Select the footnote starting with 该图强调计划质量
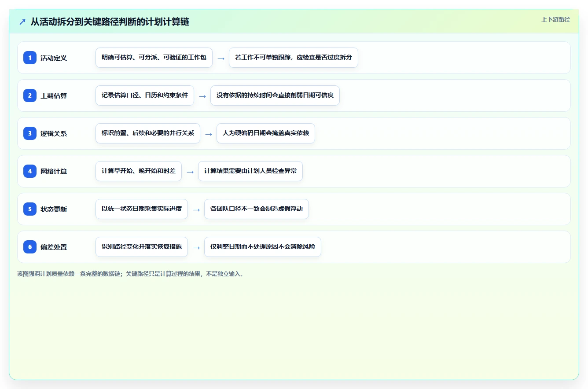Screen dimensions: 588x389 (130, 274)
